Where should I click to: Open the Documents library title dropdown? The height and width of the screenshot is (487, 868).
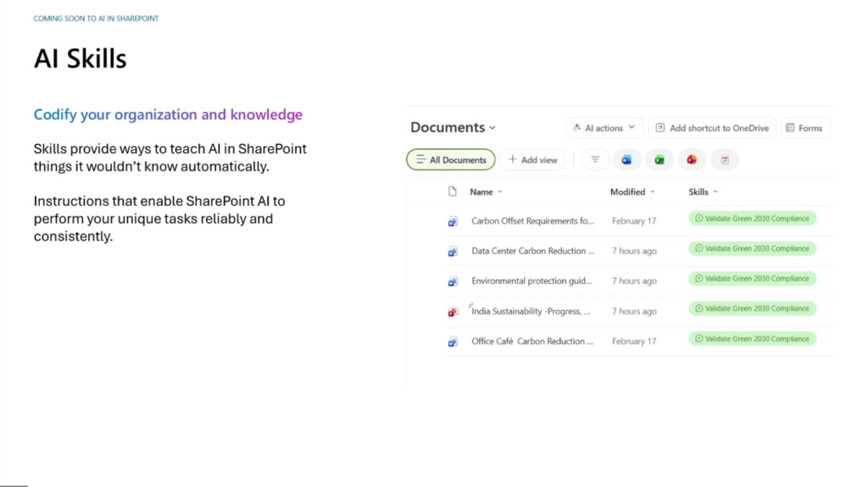(x=453, y=128)
